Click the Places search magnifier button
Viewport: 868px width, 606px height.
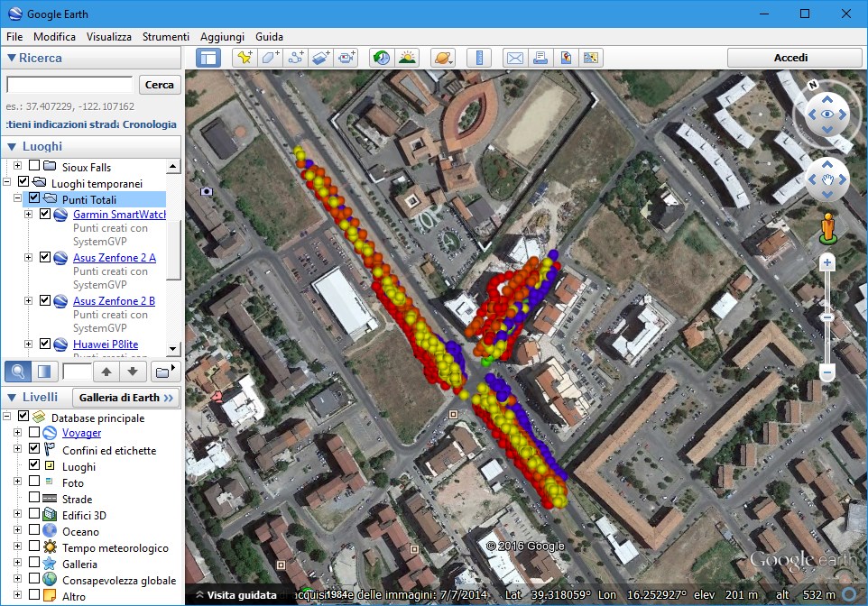[x=18, y=372]
